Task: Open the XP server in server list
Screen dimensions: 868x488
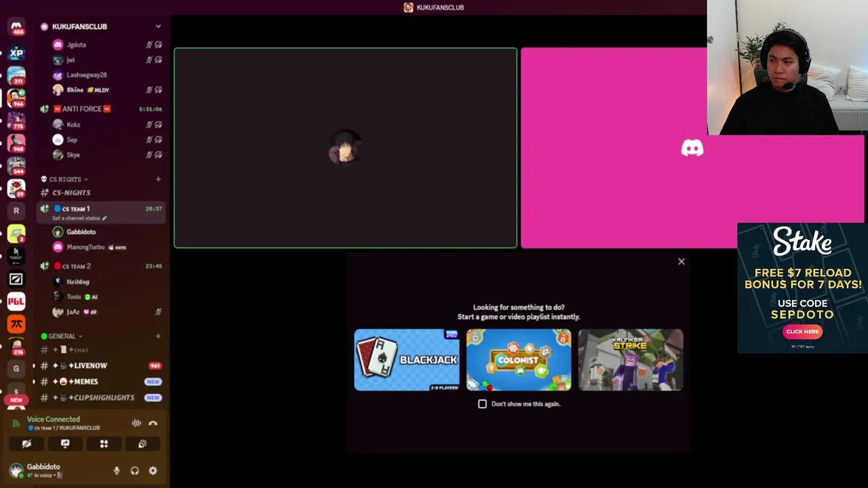Action: tap(16, 53)
